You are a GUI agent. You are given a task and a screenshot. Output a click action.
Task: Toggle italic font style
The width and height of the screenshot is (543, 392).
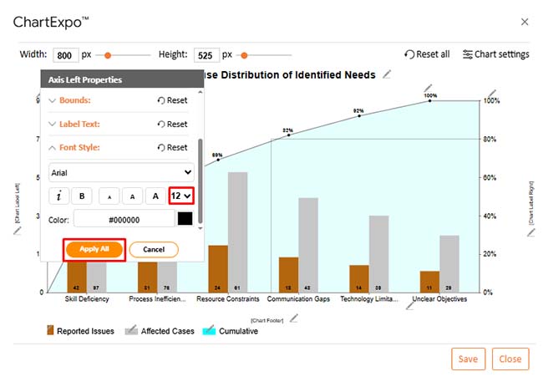coord(59,196)
